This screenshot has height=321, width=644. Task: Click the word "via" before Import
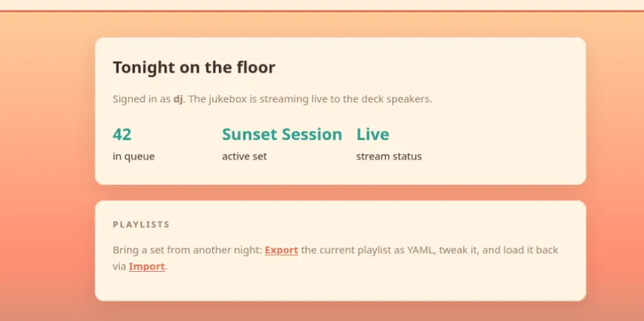pos(119,267)
